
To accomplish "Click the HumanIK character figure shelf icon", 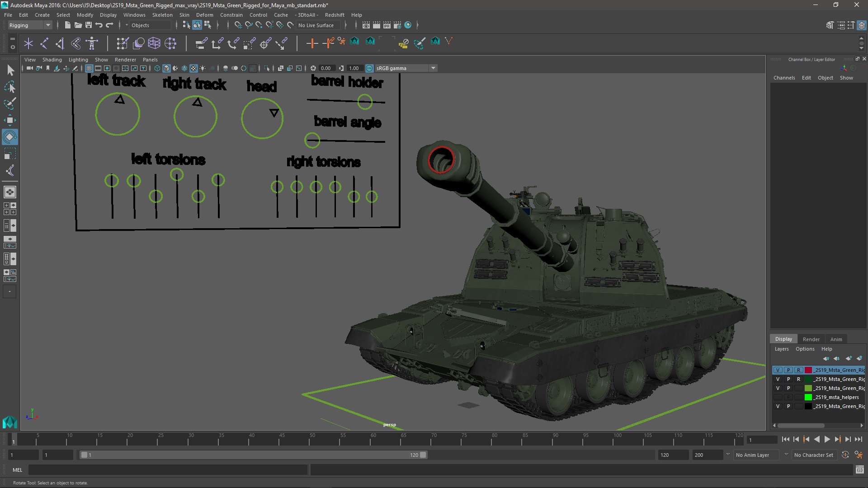I will click(x=92, y=43).
